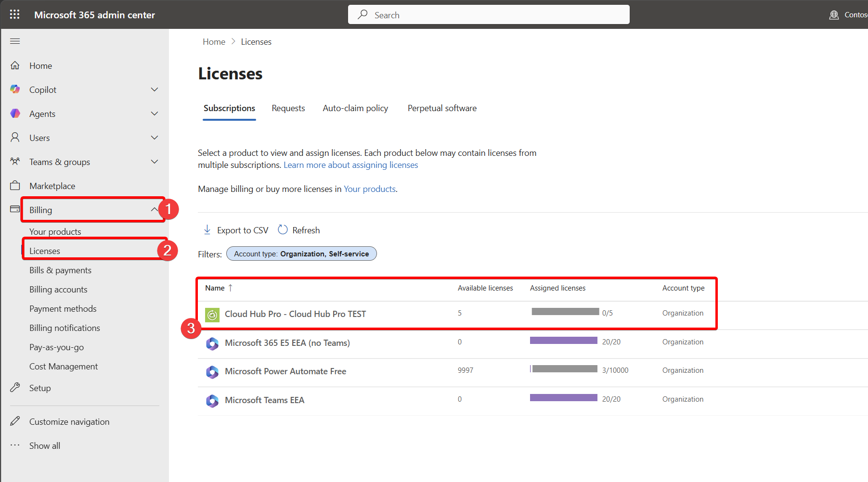Image resolution: width=868 pixels, height=482 pixels.
Task: Select Licenses in the Billing submenu
Action: coord(45,251)
